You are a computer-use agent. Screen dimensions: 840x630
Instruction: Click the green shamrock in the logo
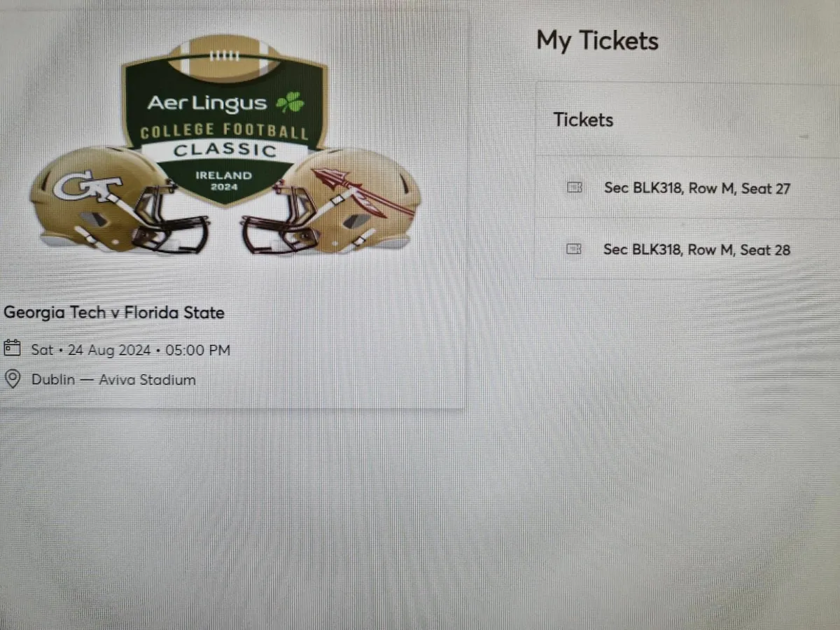(x=290, y=104)
